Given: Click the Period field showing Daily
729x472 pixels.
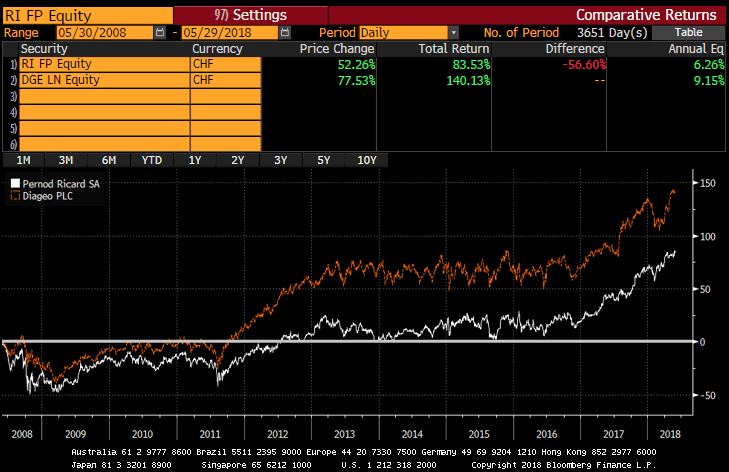Looking at the screenshot, I should tap(404, 33).
